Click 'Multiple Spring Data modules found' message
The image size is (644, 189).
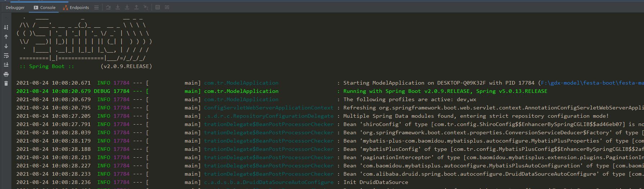(476, 116)
